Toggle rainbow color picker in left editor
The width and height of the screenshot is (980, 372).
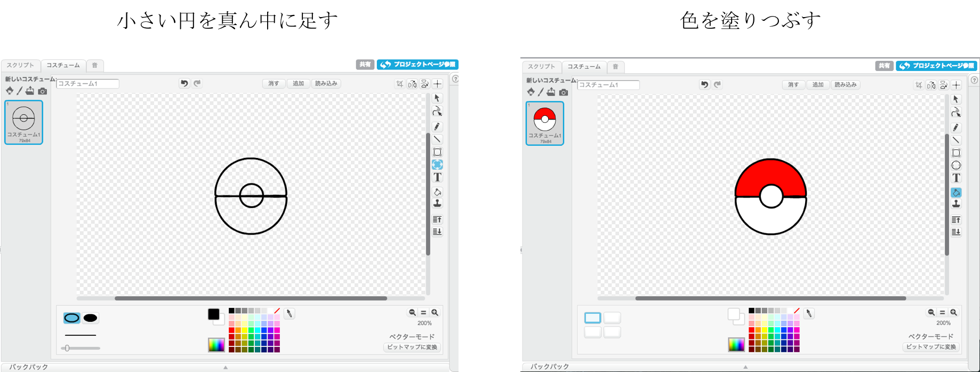pyautogui.click(x=216, y=345)
